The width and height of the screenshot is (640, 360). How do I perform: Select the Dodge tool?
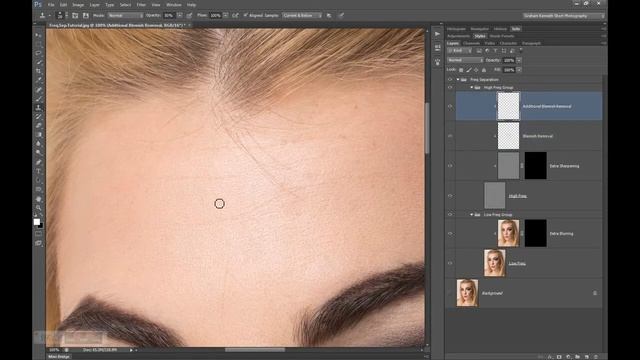38,152
